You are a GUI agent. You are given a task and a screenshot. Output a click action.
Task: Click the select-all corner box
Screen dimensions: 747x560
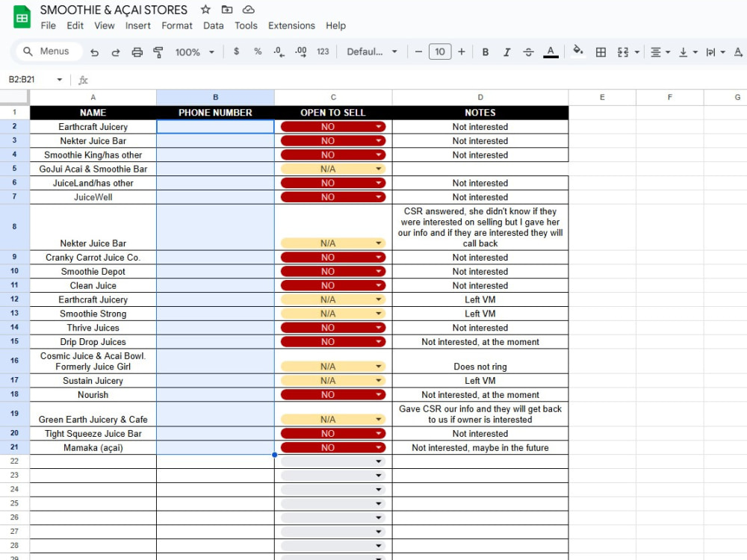pos(14,97)
